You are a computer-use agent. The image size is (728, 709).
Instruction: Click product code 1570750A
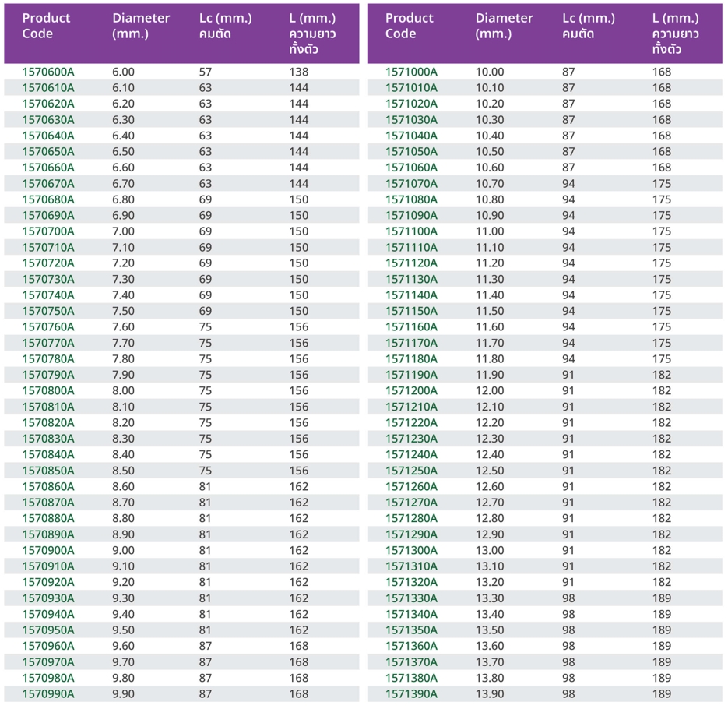pos(48,311)
